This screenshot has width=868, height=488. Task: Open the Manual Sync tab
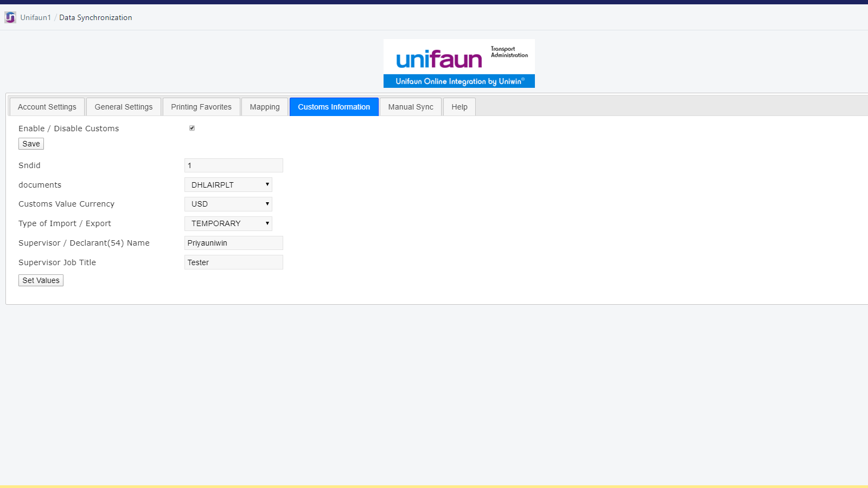tap(411, 107)
